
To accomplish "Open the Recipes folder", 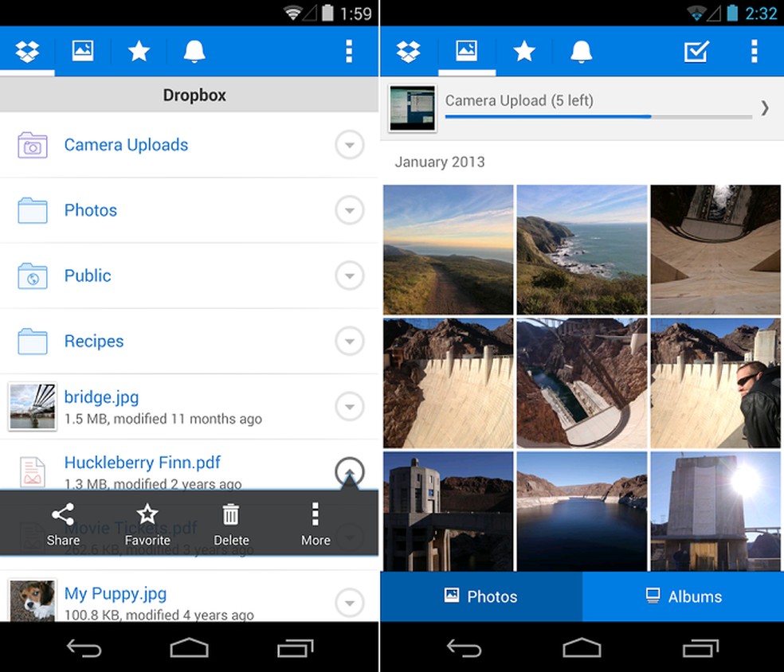I will pos(93,341).
